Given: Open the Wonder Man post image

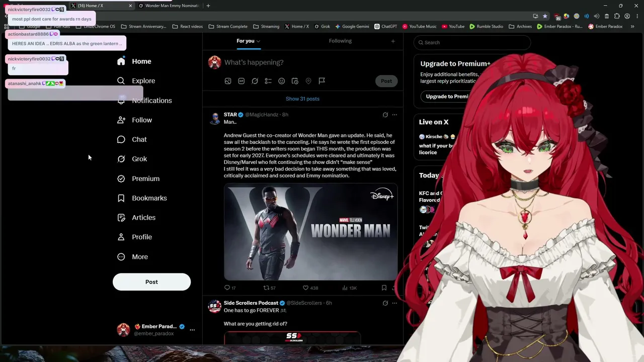Looking at the screenshot, I should click(310, 232).
